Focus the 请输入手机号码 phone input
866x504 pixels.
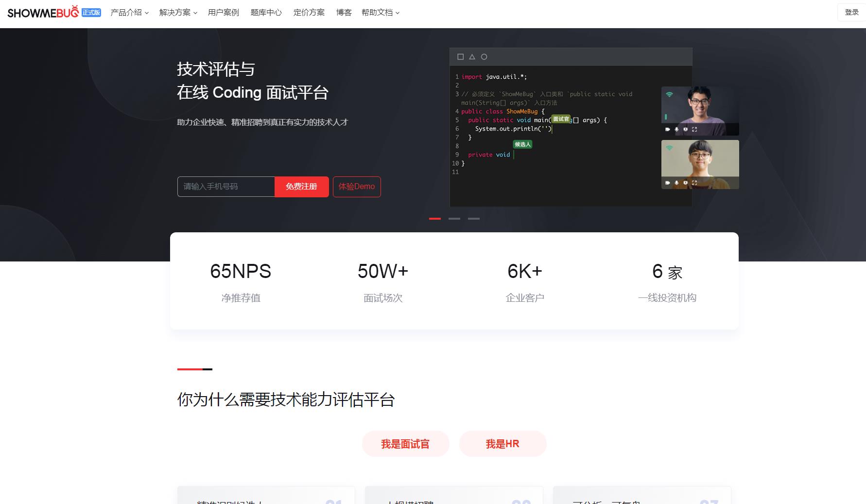pos(226,187)
